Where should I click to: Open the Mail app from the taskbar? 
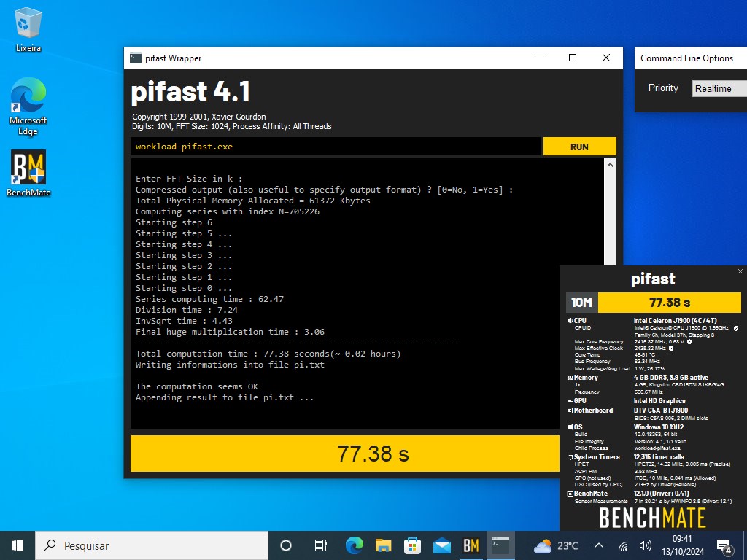(x=442, y=545)
